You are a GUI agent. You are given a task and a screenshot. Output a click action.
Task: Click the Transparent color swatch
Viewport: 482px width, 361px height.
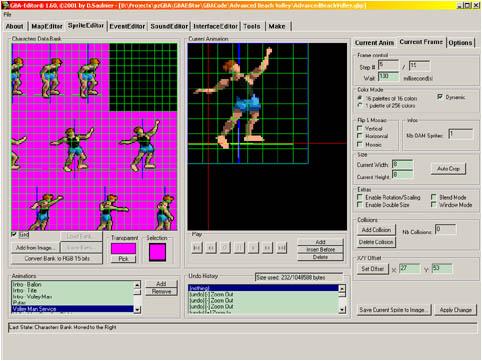pos(123,249)
